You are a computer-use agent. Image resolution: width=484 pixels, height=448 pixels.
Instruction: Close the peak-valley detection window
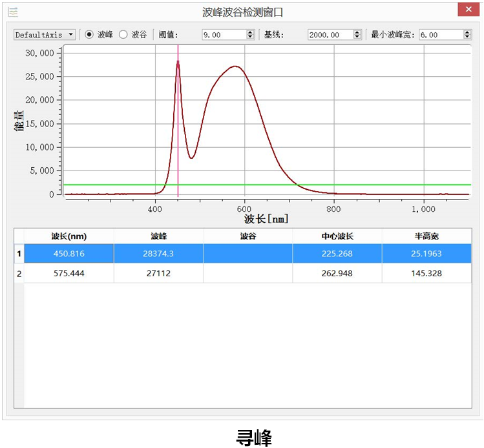pyautogui.click(x=467, y=10)
